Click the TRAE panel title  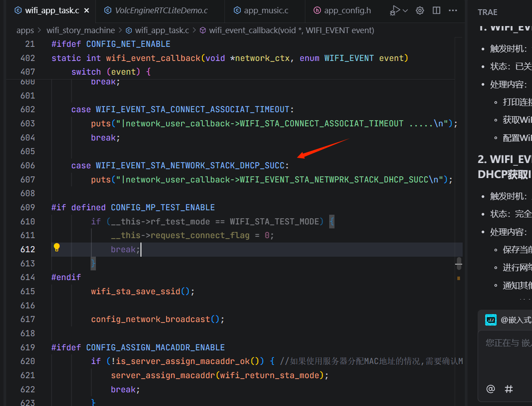[x=487, y=12]
